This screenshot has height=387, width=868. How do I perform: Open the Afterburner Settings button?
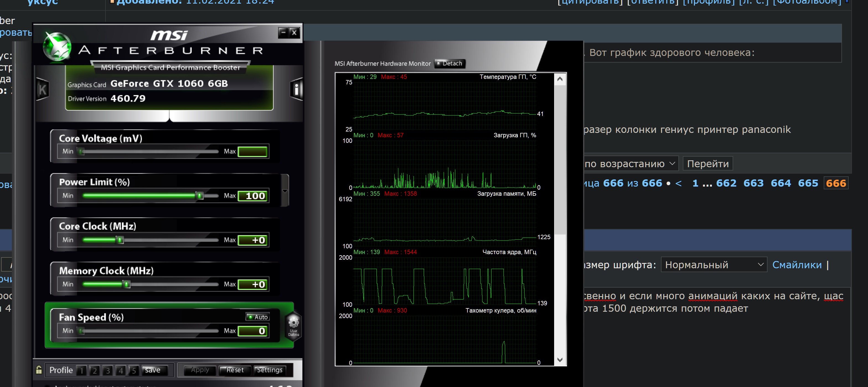click(270, 370)
